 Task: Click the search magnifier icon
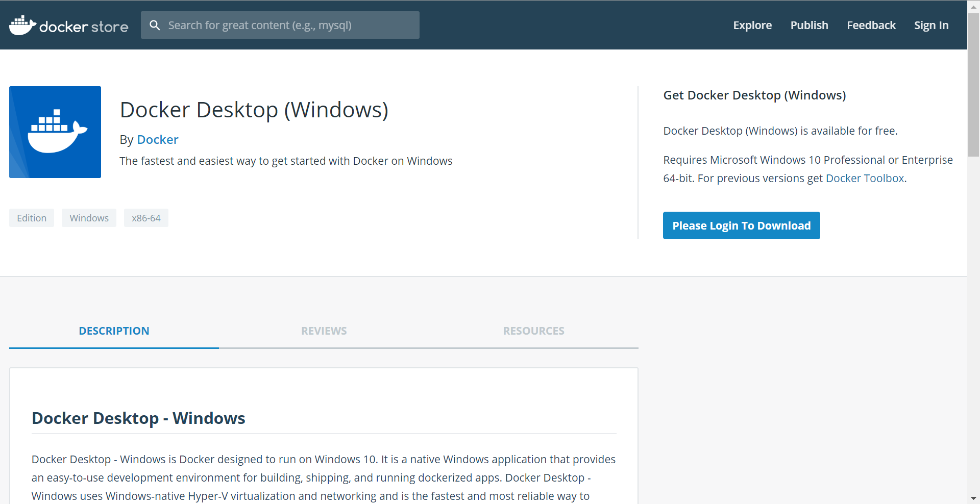[155, 25]
